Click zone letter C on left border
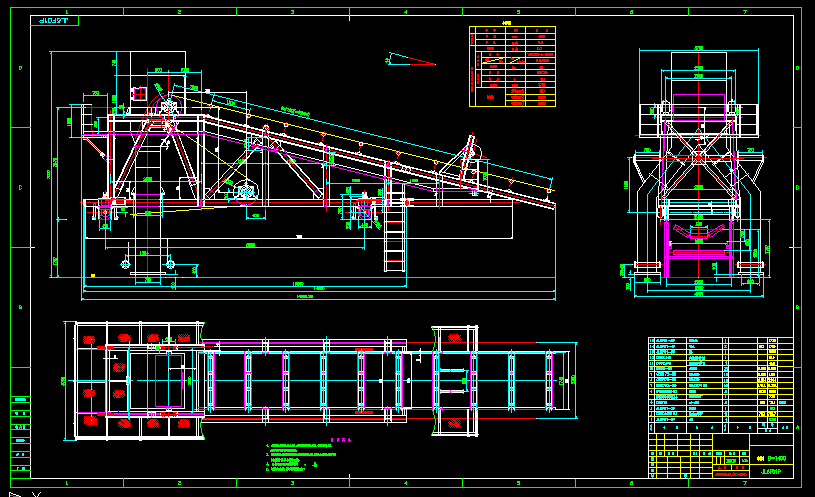The height and width of the screenshot is (497, 815). click(x=20, y=187)
